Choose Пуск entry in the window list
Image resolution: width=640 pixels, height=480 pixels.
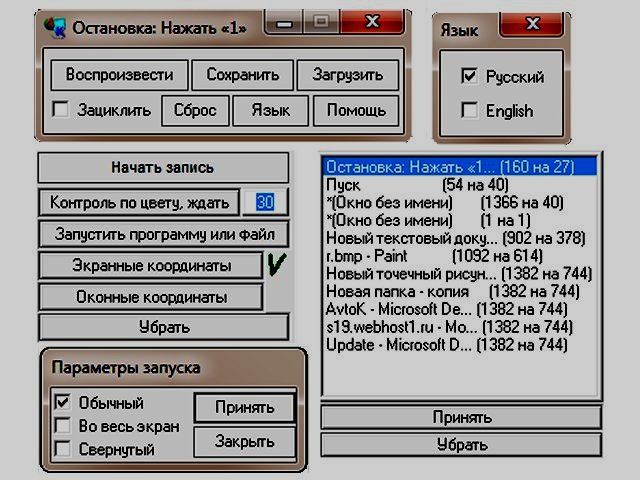(344, 186)
